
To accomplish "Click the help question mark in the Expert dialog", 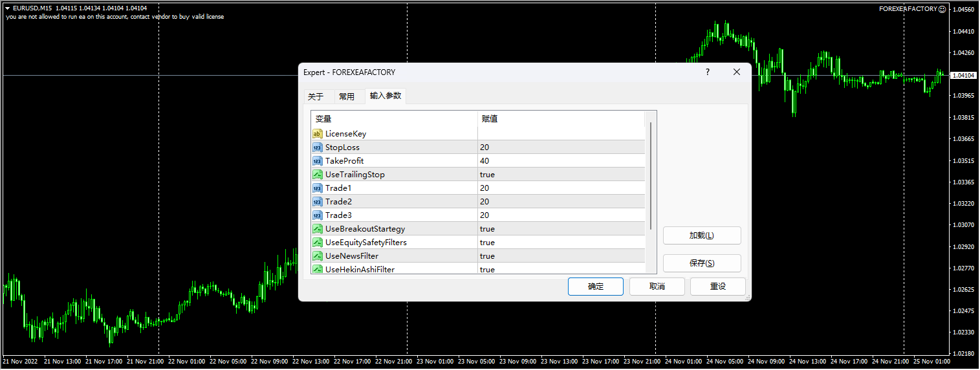I will 707,72.
